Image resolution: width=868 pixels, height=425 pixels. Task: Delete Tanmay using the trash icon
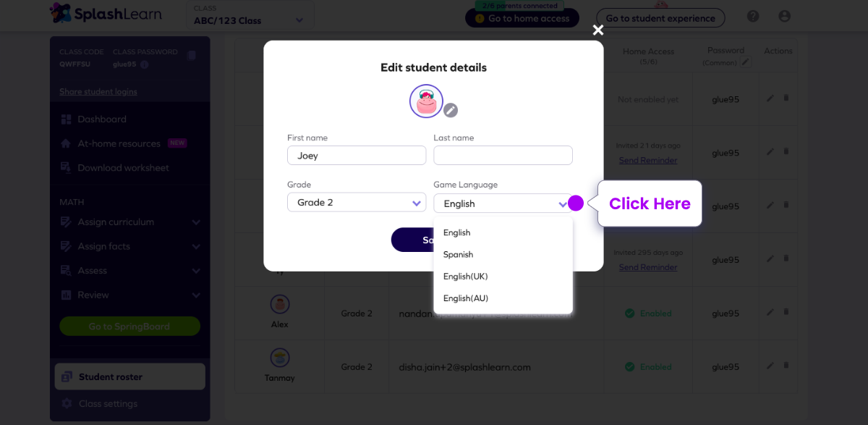coord(786,366)
